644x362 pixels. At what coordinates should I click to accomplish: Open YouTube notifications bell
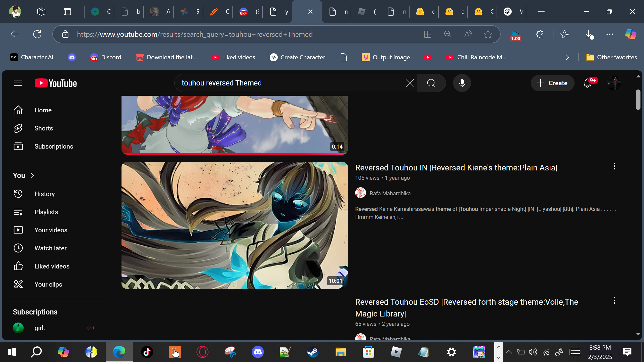(x=587, y=83)
